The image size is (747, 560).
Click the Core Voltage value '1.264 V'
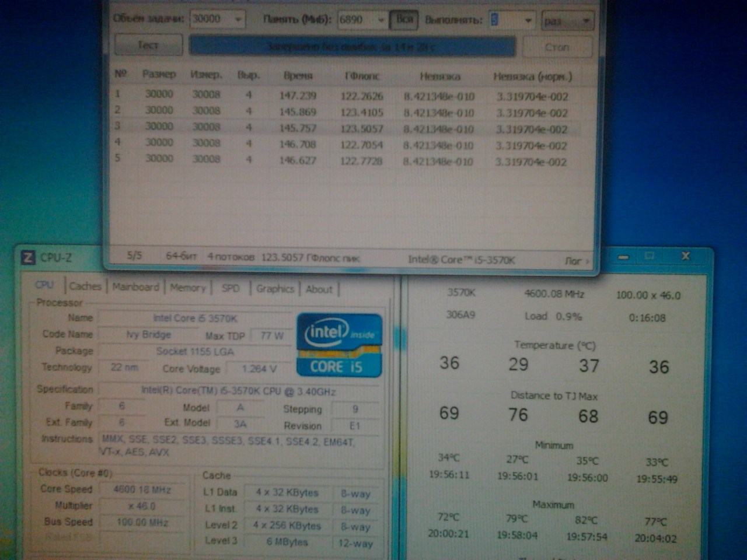(259, 369)
